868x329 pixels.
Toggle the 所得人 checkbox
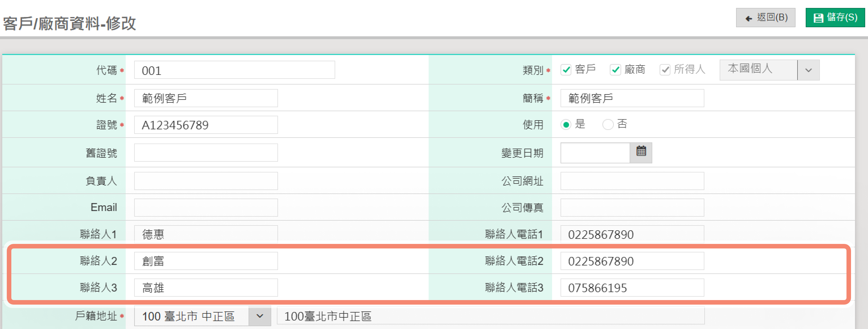tap(664, 70)
